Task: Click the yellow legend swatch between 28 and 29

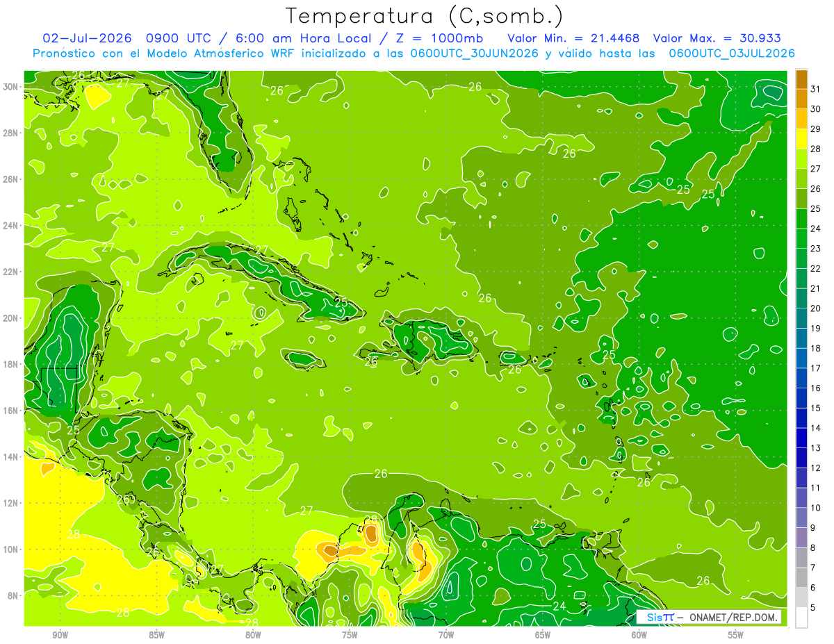Action: 801,138
